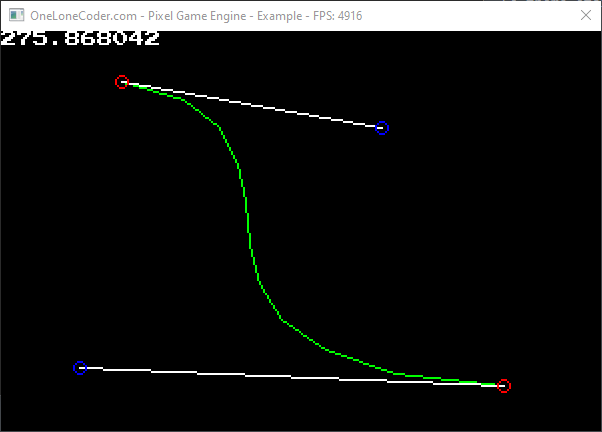This screenshot has height=432, width=602.
Task: Select the red control point at top-left
Action: pyautogui.click(x=122, y=82)
